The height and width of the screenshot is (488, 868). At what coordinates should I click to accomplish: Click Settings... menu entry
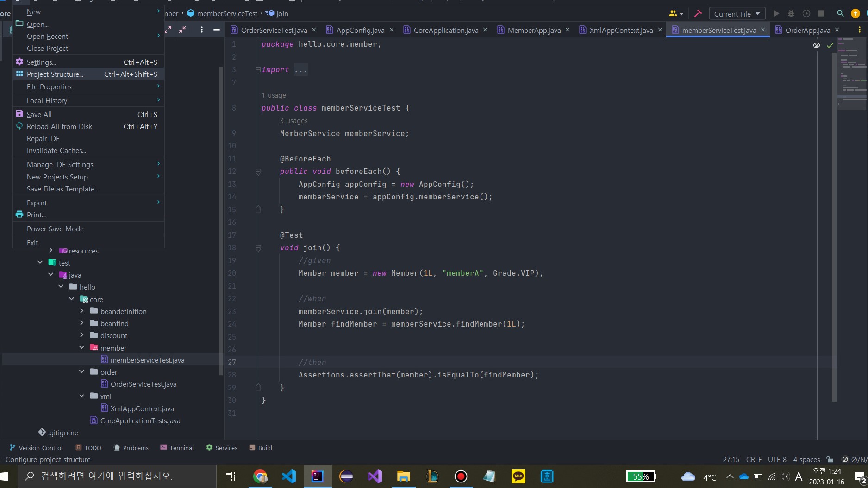88,62
